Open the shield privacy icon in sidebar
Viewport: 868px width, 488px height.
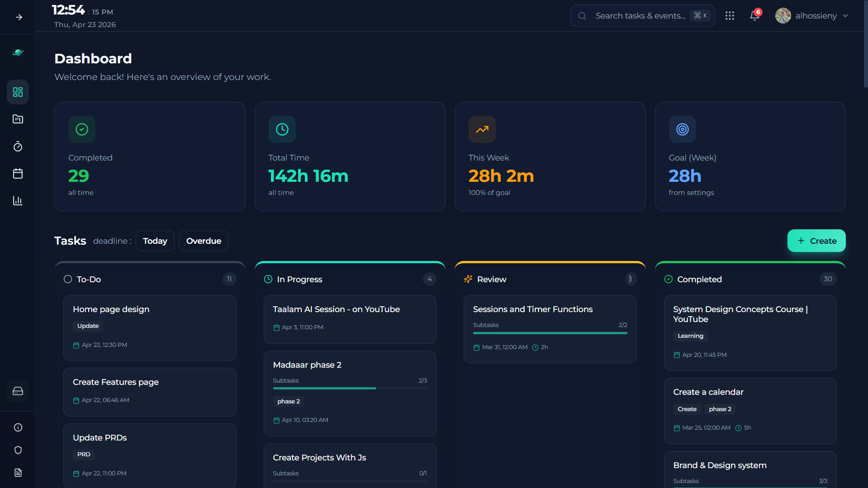[18, 450]
